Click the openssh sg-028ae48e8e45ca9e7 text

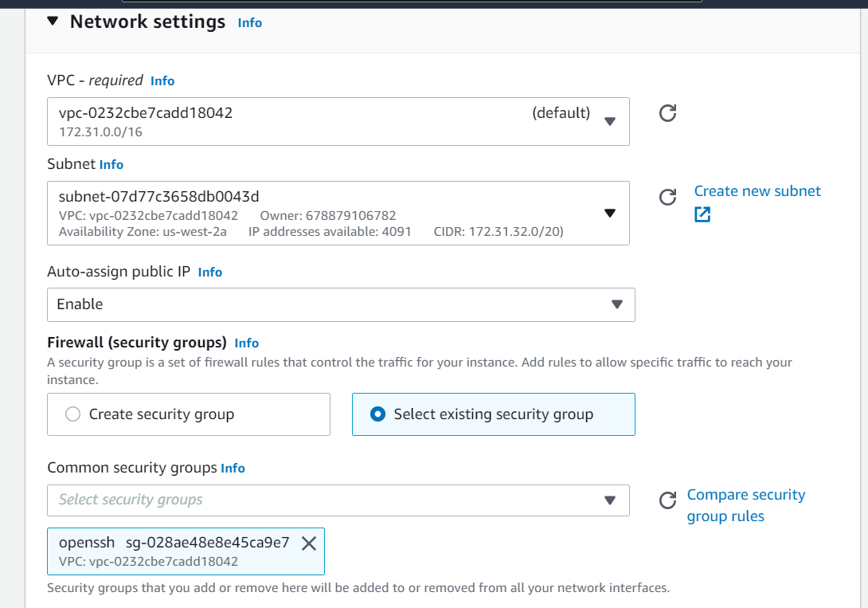[174, 542]
